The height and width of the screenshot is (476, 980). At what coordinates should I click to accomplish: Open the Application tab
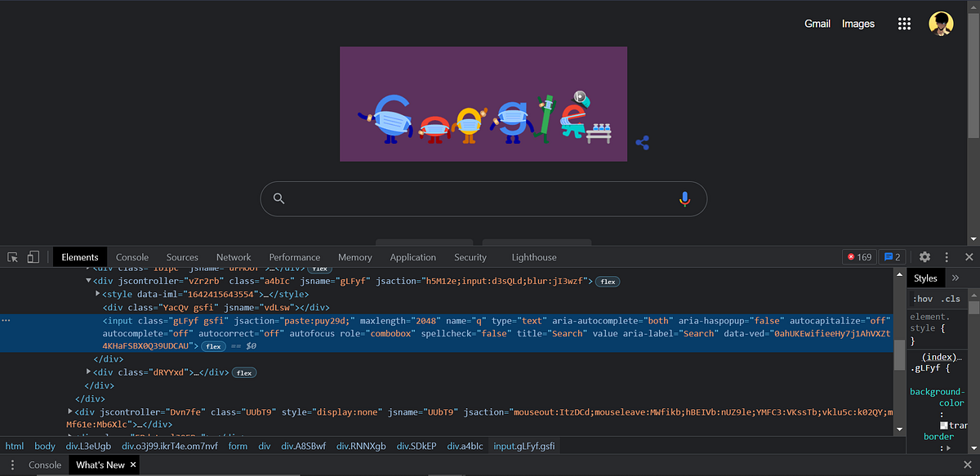(x=412, y=257)
